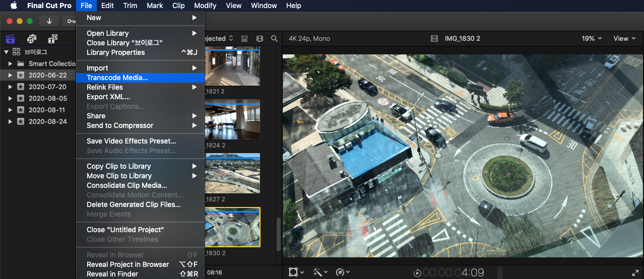Choose Close "Untitled Project"
Image resolution: width=644 pixels, height=279 pixels.
tap(140, 230)
